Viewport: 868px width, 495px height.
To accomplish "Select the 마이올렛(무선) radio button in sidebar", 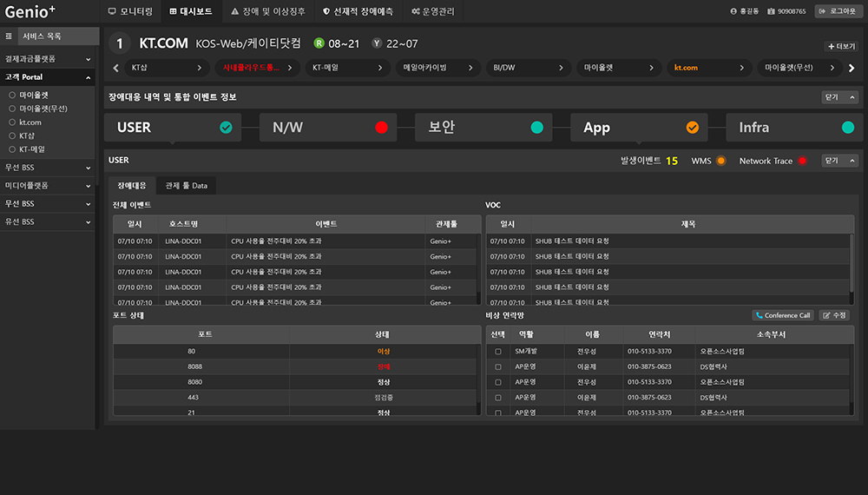I will coord(12,109).
